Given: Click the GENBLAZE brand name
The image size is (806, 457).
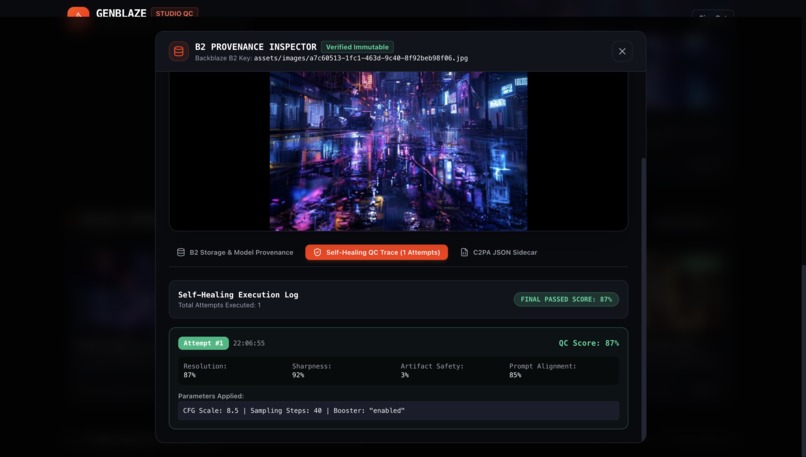Looking at the screenshot, I should pyautogui.click(x=121, y=13).
